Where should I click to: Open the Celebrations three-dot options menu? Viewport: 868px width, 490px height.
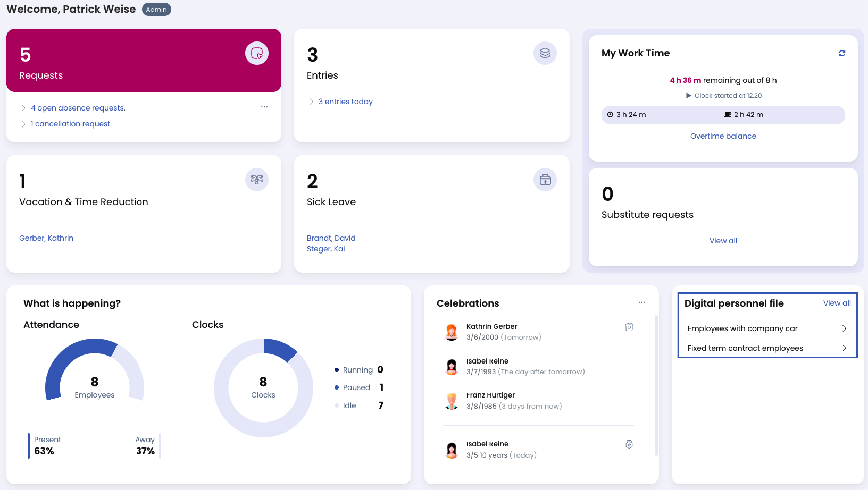click(x=641, y=302)
